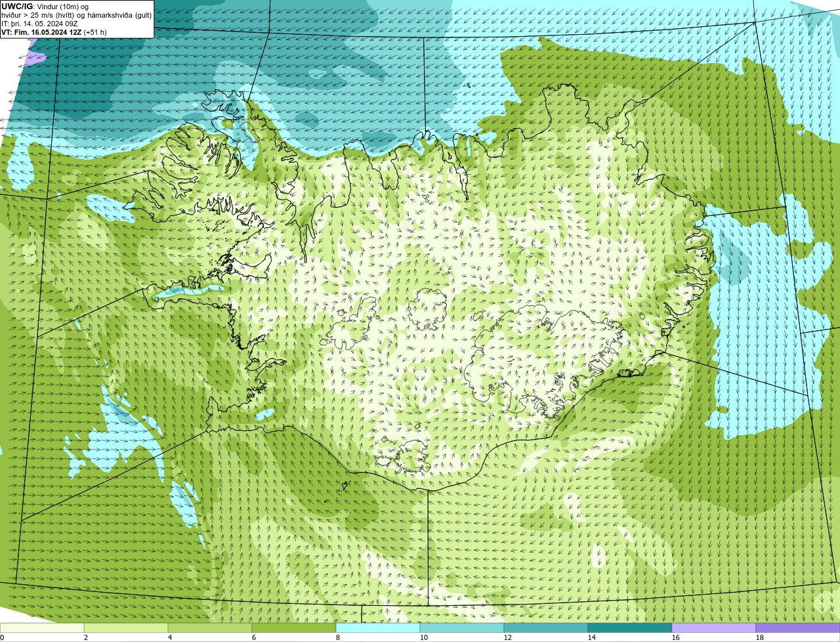Click the "18" label on the color scale
This screenshot has width=840, height=642.
[x=760, y=637]
